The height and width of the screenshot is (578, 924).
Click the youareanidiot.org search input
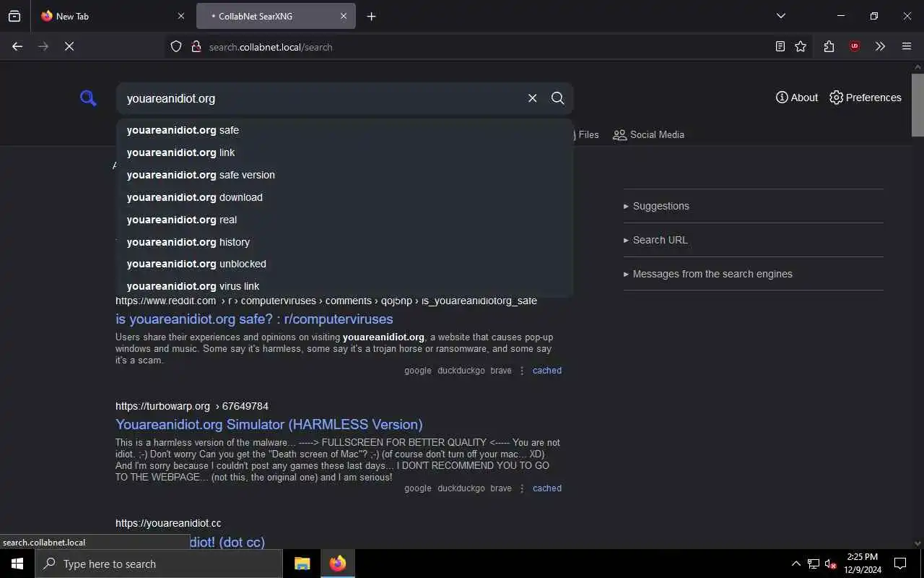pos(321,98)
